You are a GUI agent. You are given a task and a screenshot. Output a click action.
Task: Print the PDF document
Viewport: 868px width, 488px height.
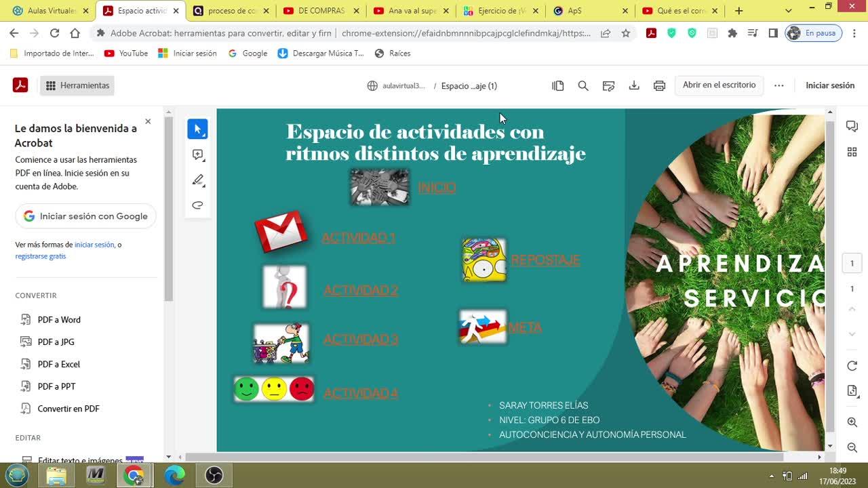point(659,85)
